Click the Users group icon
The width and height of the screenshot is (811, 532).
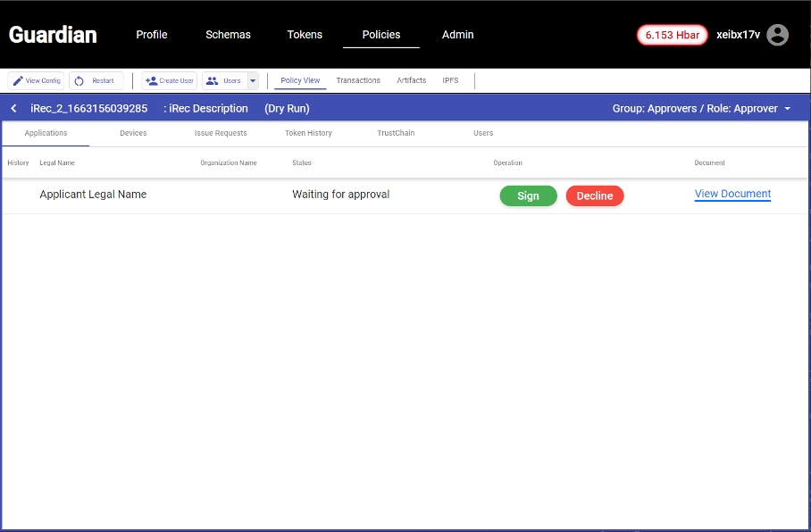tap(213, 81)
